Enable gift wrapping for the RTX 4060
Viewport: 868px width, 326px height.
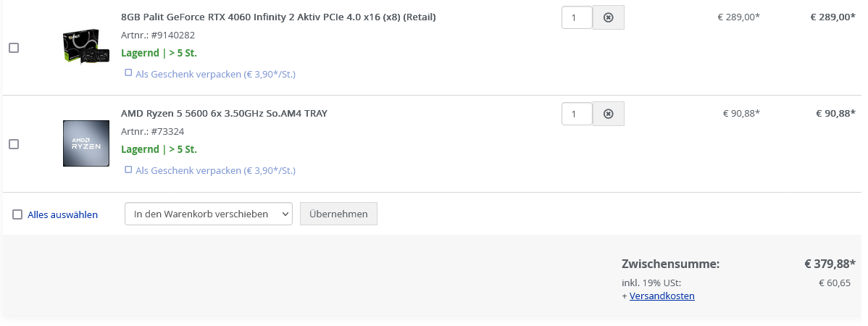coord(129,72)
